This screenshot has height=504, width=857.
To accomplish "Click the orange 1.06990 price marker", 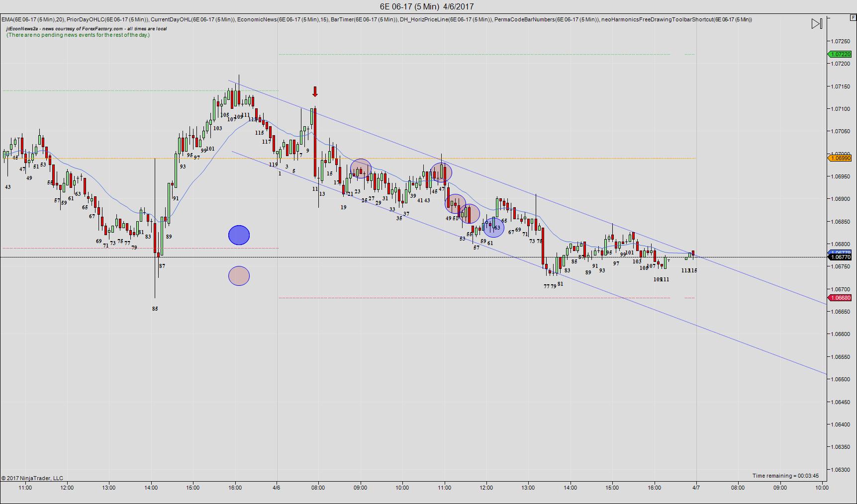I will [840, 158].
